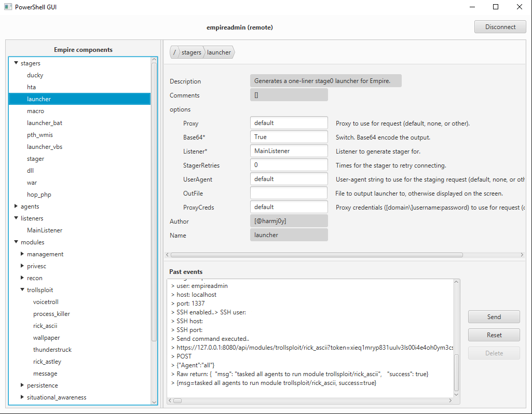Expand the recon module group
532x414 pixels.
tap(22, 278)
